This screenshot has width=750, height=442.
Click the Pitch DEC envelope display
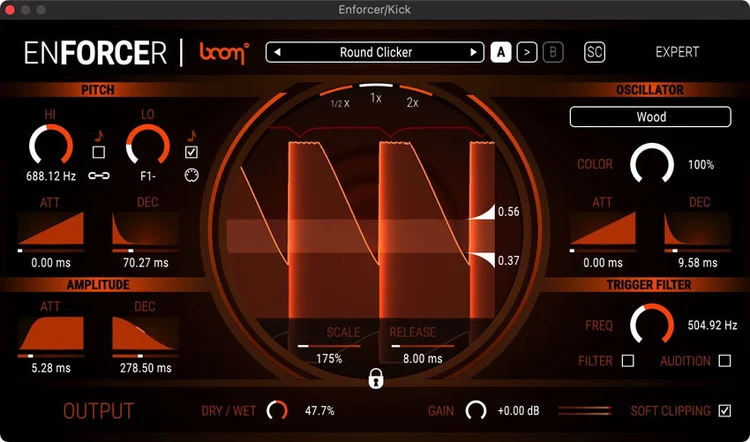point(145,228)
